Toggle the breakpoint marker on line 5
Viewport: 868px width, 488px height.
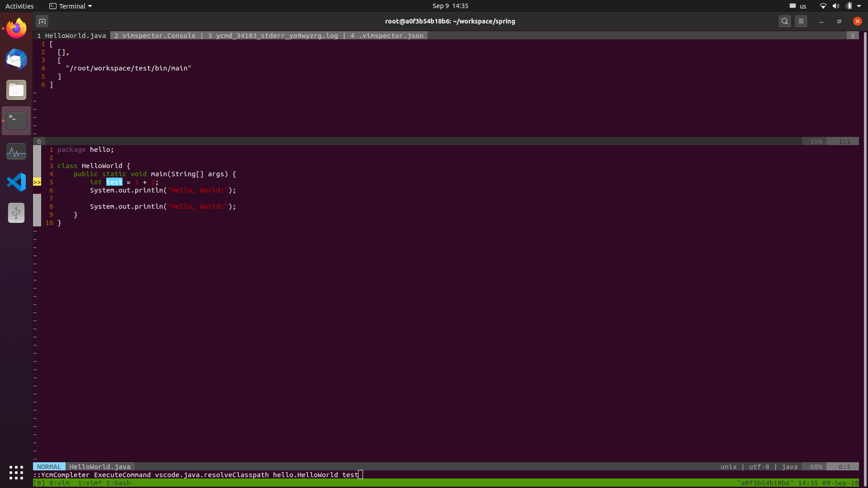tap(37, 182)
